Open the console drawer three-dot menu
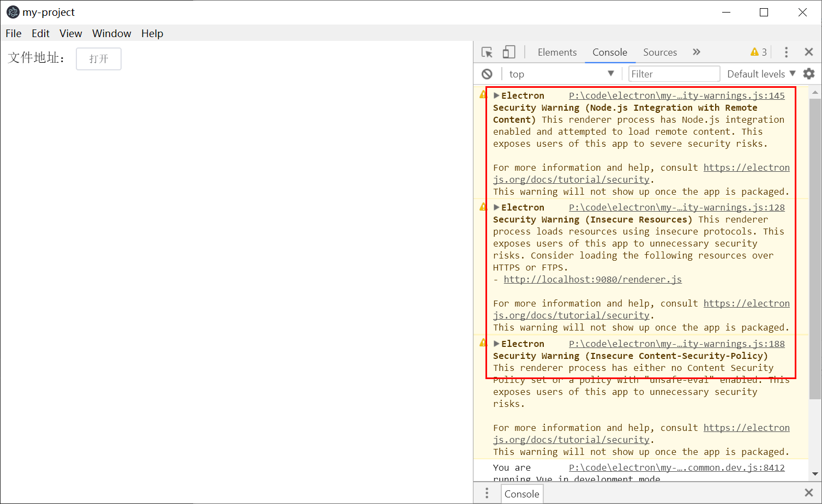822x504 pixels. [x=487, y=494]
